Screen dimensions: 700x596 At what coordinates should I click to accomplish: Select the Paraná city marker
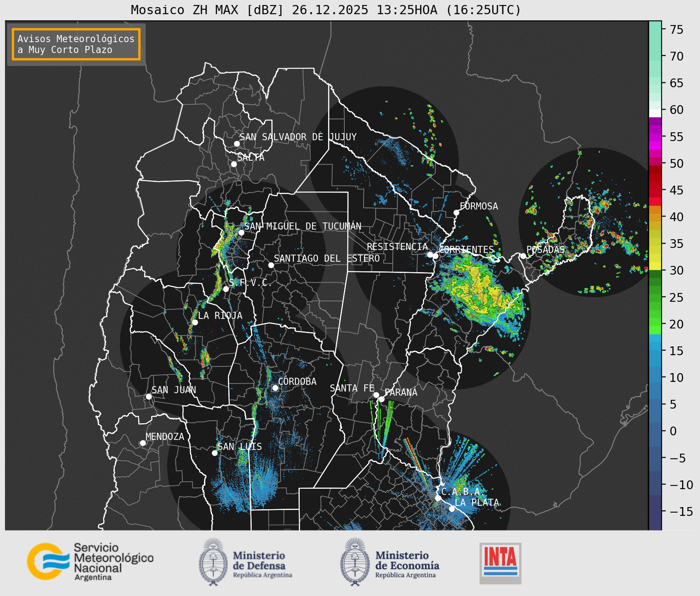[382, 399]
